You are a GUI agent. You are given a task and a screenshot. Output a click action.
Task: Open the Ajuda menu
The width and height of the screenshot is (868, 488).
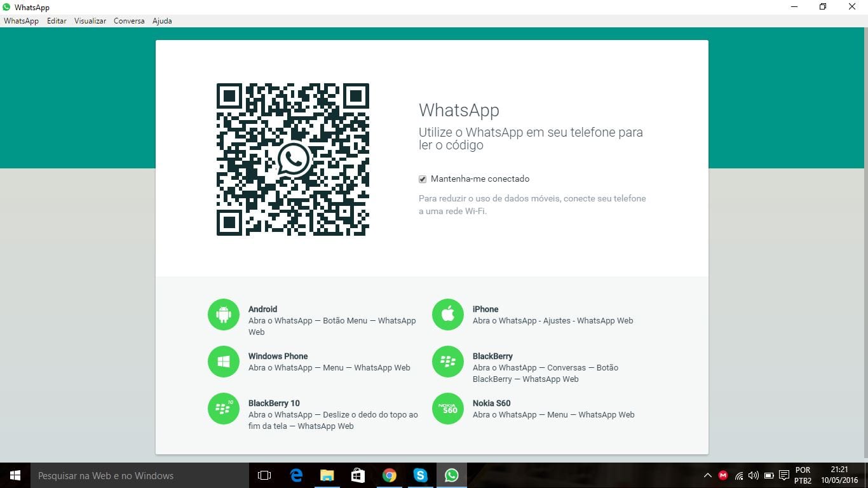(x=162, y=21)
